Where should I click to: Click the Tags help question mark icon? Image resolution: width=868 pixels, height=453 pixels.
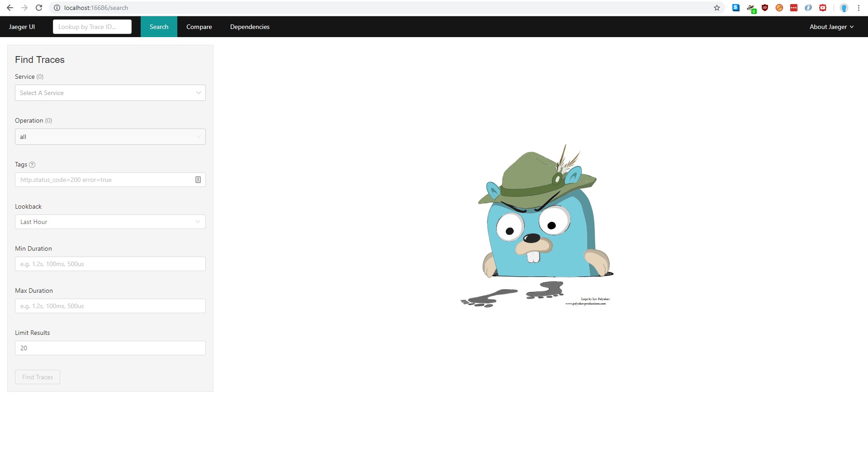32,165
